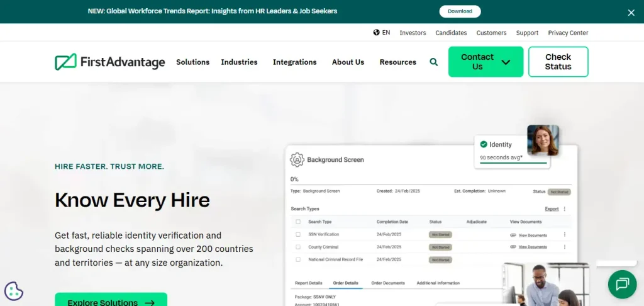Click the arrow on Explore Solutions

point(150,303)
